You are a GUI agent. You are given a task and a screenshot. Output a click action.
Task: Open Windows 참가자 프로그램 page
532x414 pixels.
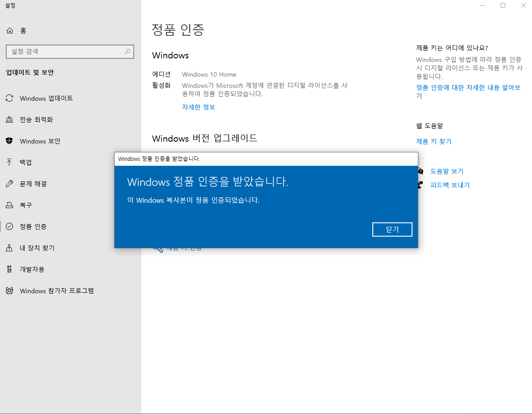(x=70, y=291)
